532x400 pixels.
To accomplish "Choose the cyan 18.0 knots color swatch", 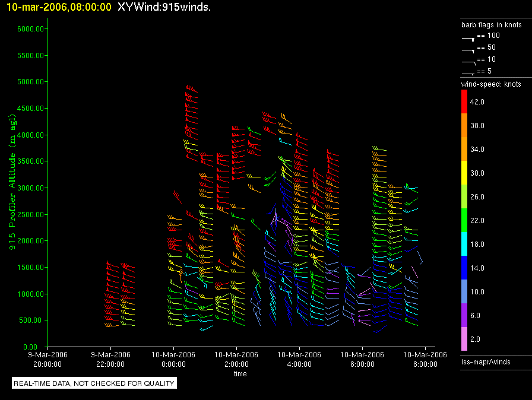I will tap(464, 245).
